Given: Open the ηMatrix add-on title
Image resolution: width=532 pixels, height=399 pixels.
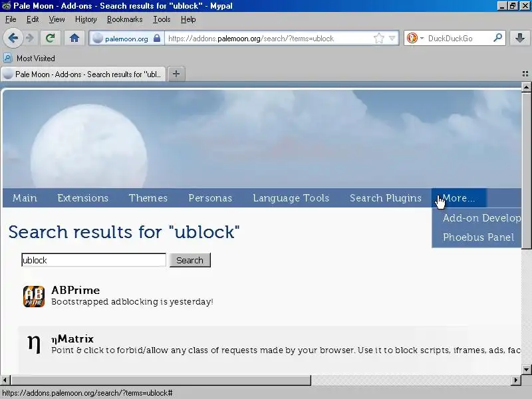Looking at the screenshot, I should pos(72,338).
